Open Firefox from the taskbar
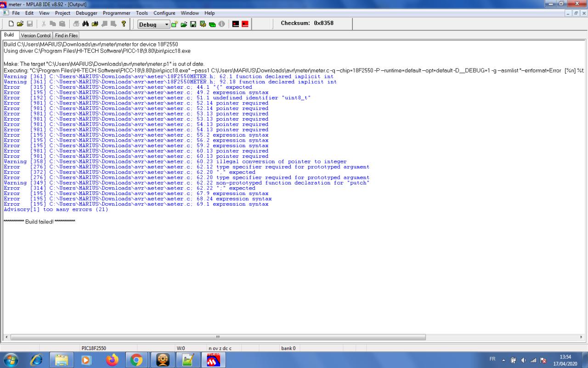588x368 pixels. pyautogui.click(x=112, y=360)
